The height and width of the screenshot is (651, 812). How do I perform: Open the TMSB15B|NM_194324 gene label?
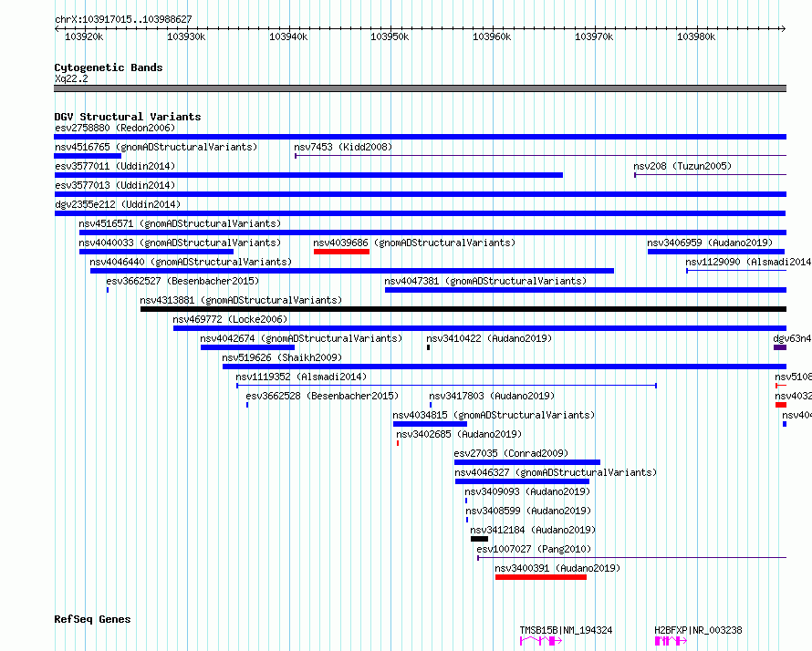click(x=566, y=630)
